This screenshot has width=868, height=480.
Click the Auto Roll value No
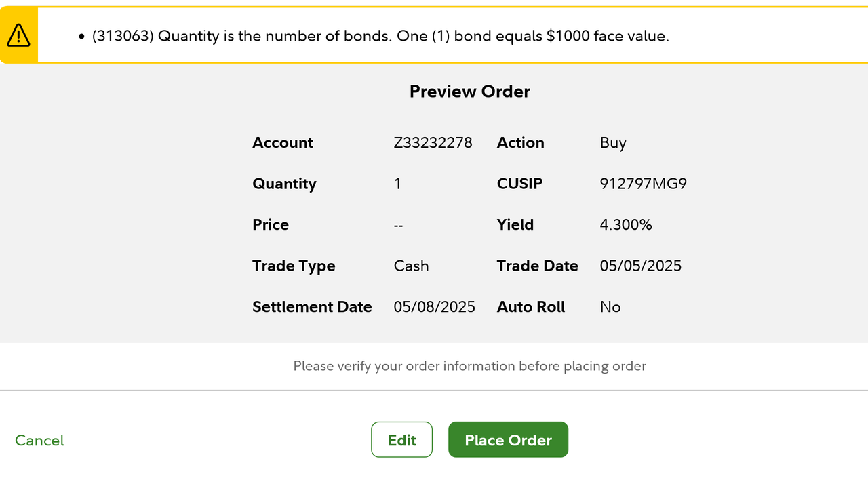click(x=610, y=307)
